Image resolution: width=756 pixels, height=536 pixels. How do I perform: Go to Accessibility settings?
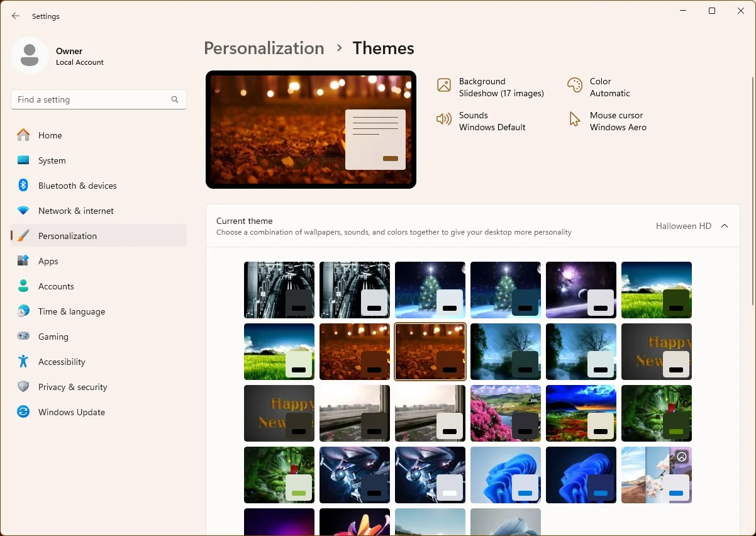point(99,362)
